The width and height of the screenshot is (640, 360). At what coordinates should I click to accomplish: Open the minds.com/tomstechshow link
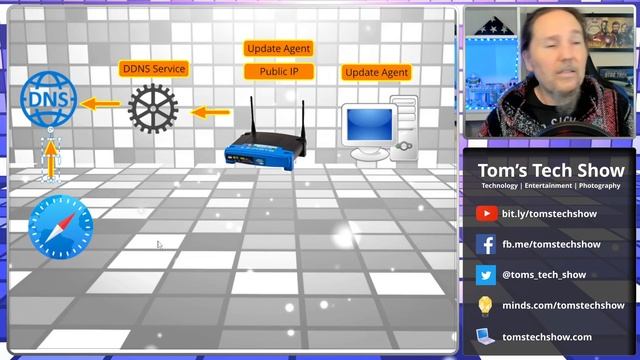(x=563, y=306)
